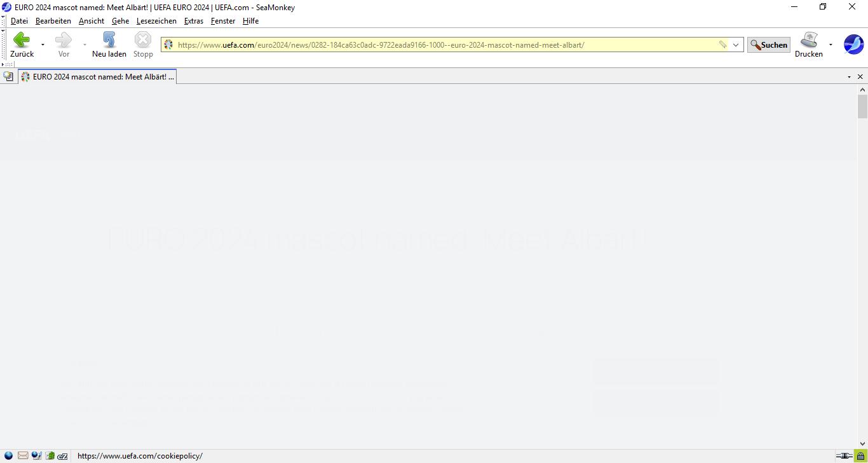The width and height of the screenshot is (868, 463).
Task: Collapse the menu bar toolbar grippy
Action: pyautogui.click(x=3, y=21)
